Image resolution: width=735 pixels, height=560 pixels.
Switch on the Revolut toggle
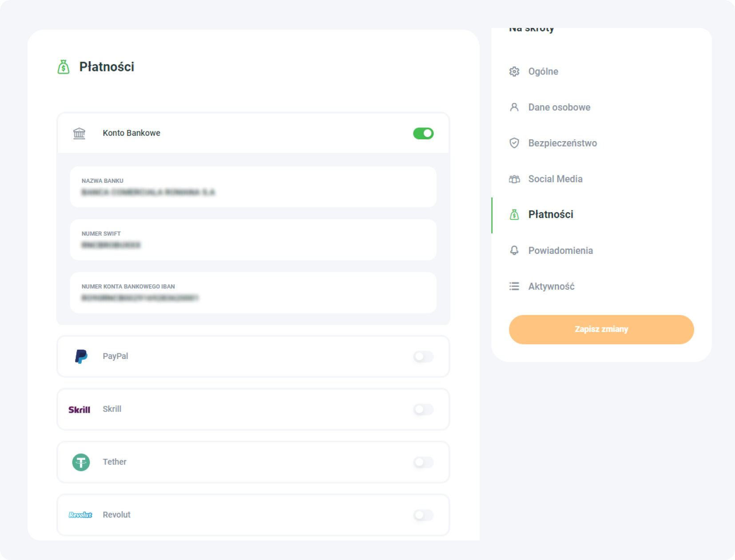[423, 515]
